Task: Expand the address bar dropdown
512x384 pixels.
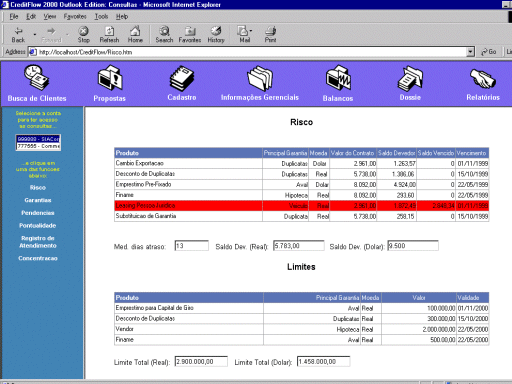Action: [x=470, y=52]
